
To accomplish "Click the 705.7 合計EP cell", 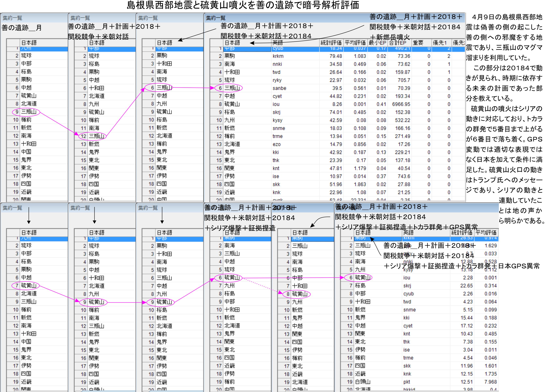I will (404, 80).
